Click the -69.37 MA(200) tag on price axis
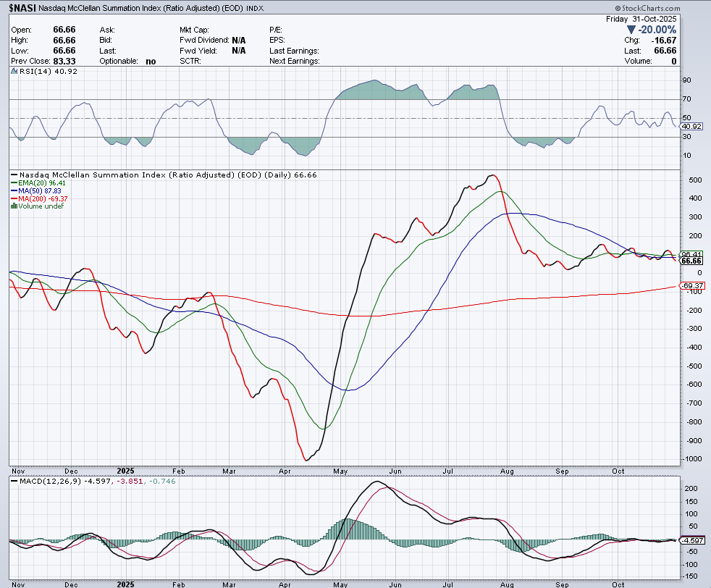Viewport: 711px width, 588px height. pyautogui.click(x=692, y=285)
